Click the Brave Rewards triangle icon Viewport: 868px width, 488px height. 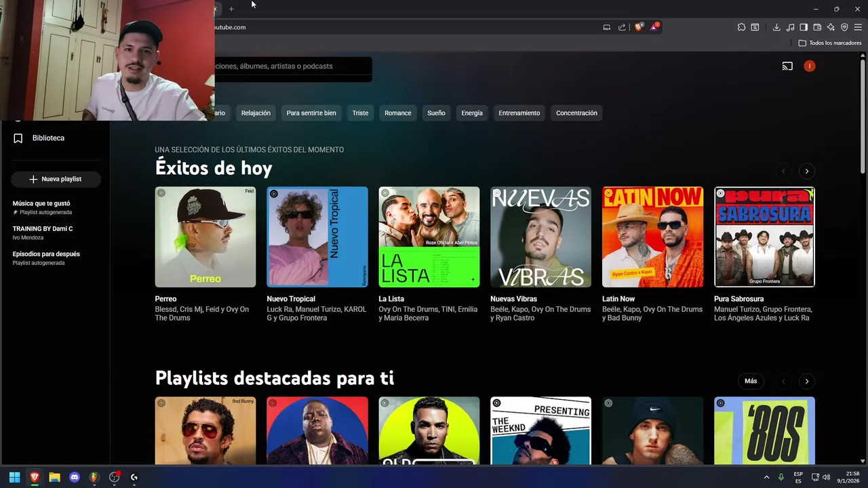[x=654, y=27]
